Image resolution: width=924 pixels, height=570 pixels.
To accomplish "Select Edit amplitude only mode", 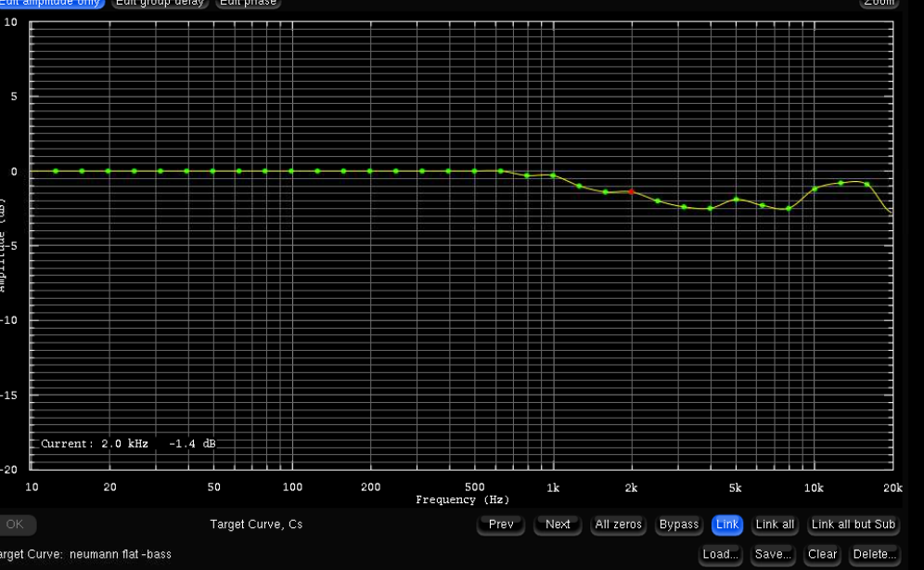I will pyautogui.click(x=51, y=3).
